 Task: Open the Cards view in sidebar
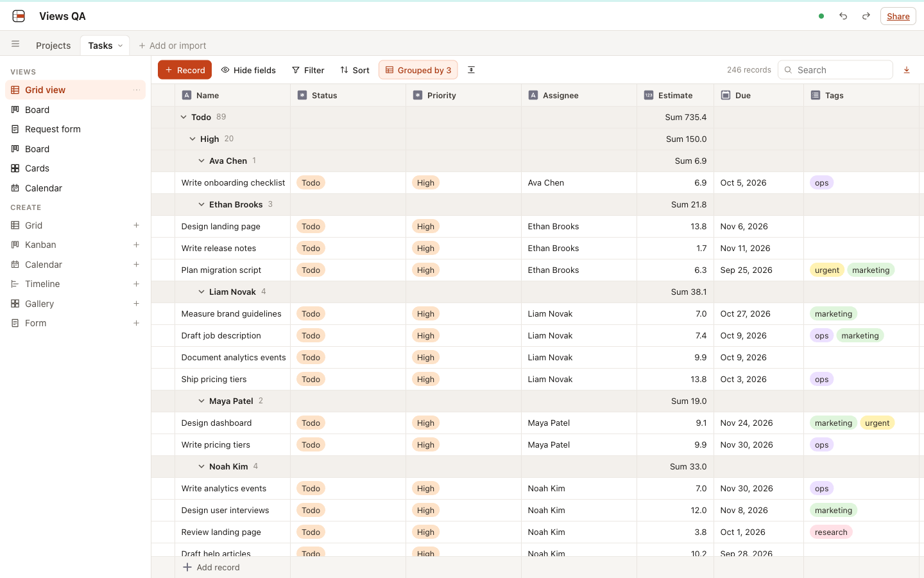(76, 168)
